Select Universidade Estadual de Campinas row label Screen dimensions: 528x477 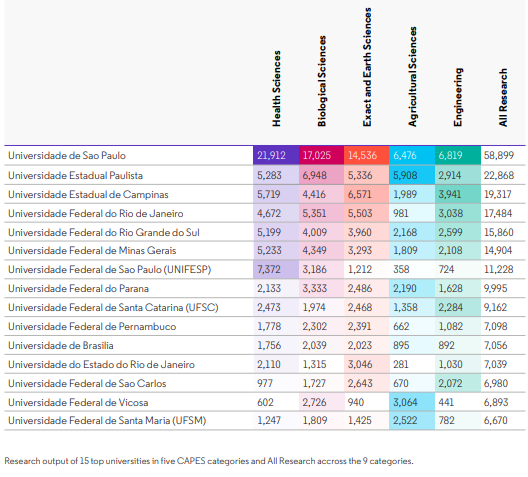tap(88, 195)
